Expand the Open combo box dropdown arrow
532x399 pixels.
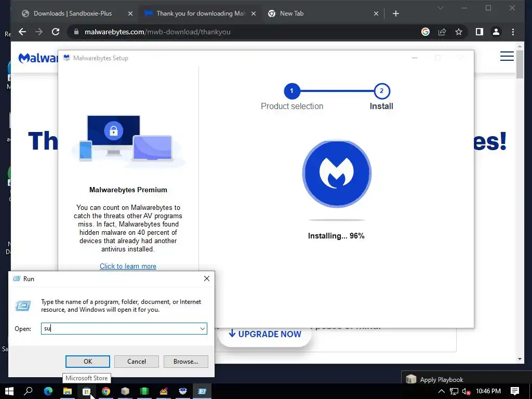coord(202,328)
